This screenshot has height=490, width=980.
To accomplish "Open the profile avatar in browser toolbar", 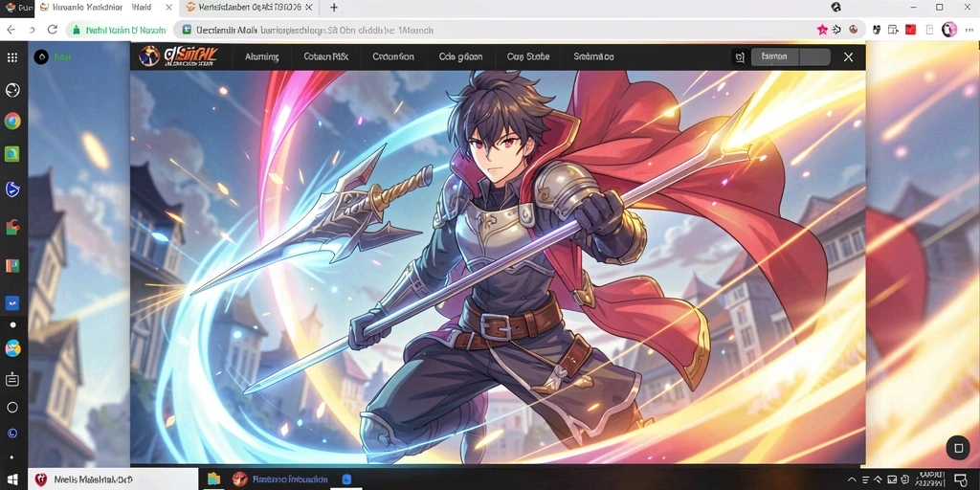I will click(948, 30).
